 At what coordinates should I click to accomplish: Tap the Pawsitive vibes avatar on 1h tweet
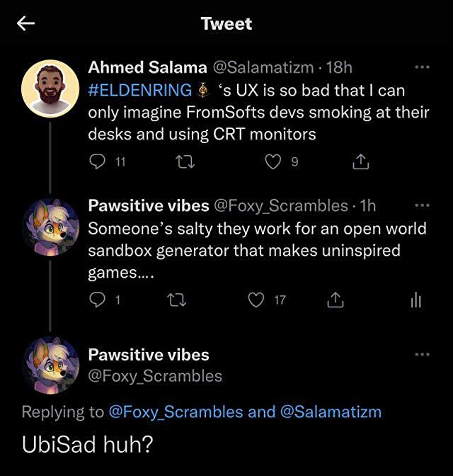point(50,227)
